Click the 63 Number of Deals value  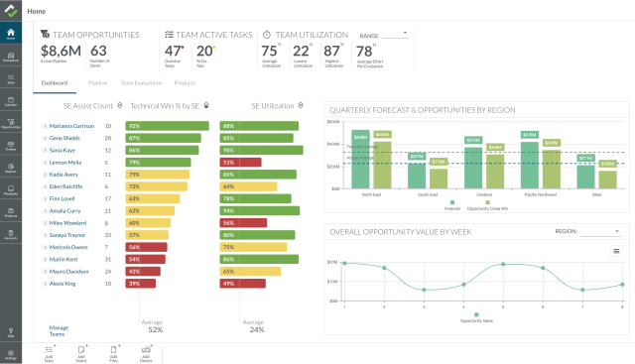click(98, 51)
